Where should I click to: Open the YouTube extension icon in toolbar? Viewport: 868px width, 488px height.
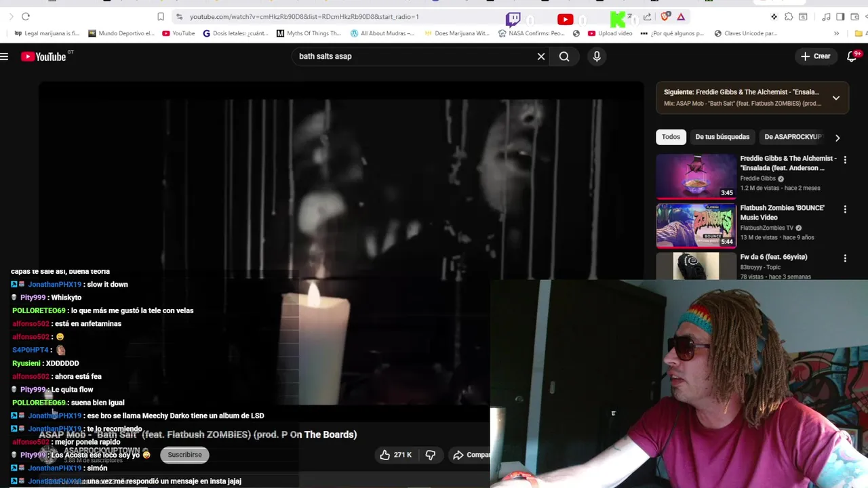point(565,19)
